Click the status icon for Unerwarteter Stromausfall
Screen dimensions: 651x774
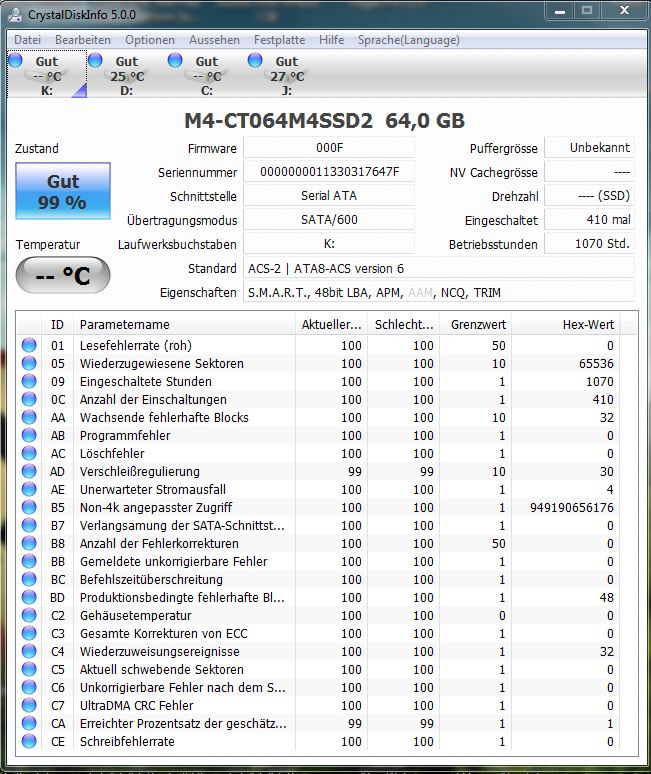pyautogui.click(x=29, y=489)
